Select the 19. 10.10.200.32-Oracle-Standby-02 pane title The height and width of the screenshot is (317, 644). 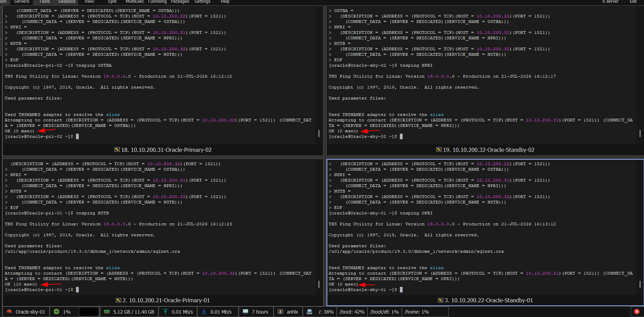[x=489, y=150]
